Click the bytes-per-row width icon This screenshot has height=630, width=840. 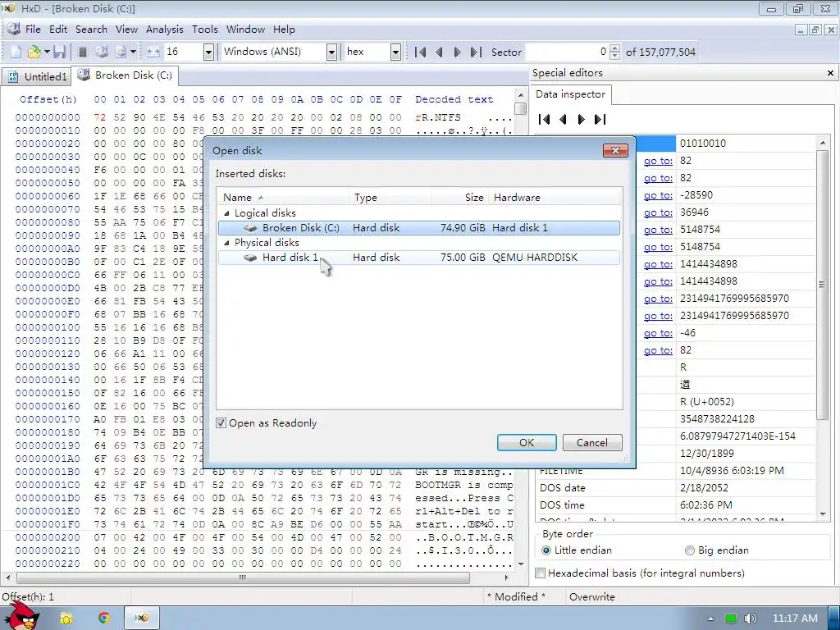tap(153, 52)
